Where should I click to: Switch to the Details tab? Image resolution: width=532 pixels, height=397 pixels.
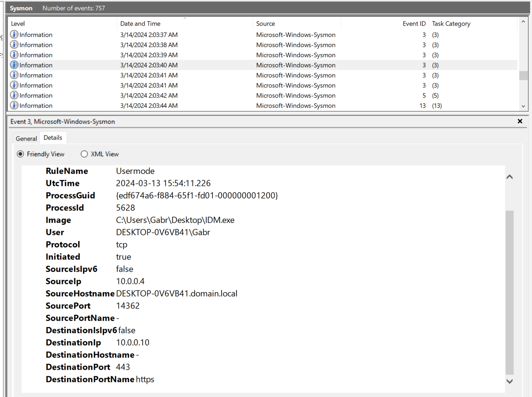click(x=53, y=138)
